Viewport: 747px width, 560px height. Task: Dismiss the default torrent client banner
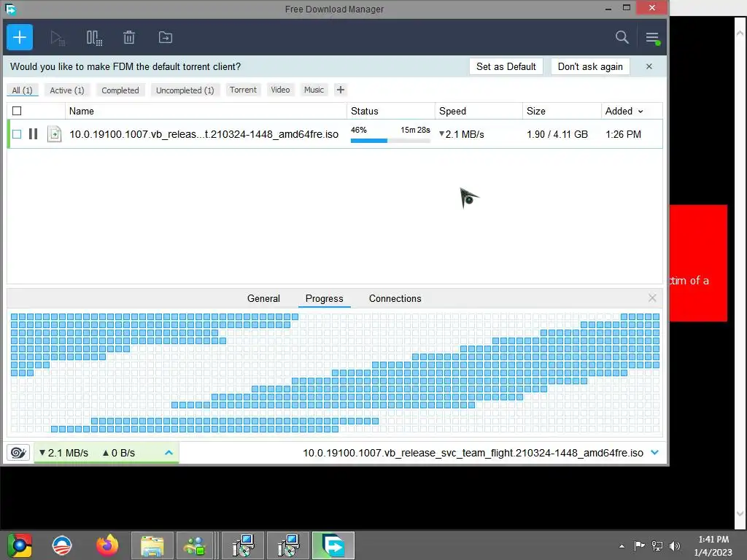(x=649, y=66)
